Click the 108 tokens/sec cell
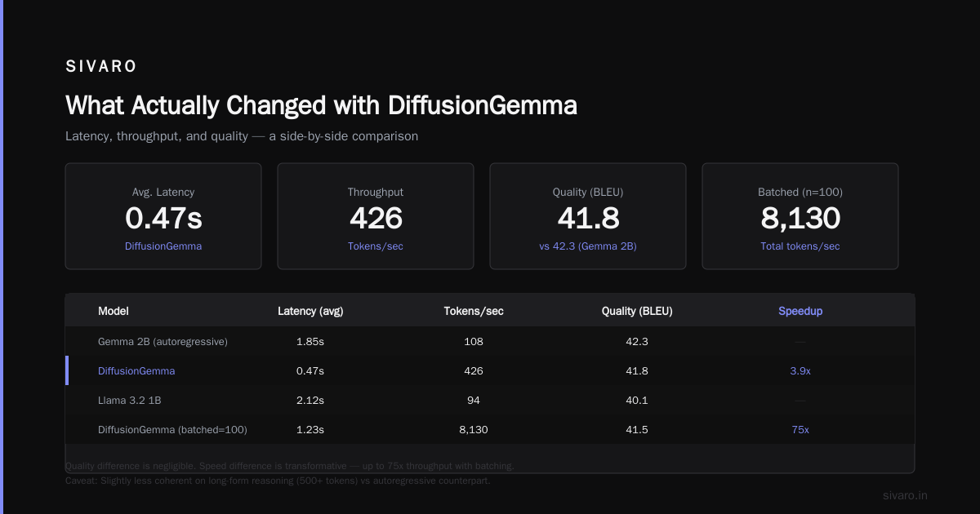The width and height of the screenshot is (980, 514). (474, 341)
